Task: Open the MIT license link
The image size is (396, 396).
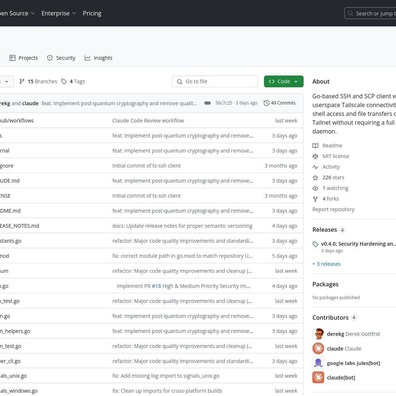Action: coord(336,156)
